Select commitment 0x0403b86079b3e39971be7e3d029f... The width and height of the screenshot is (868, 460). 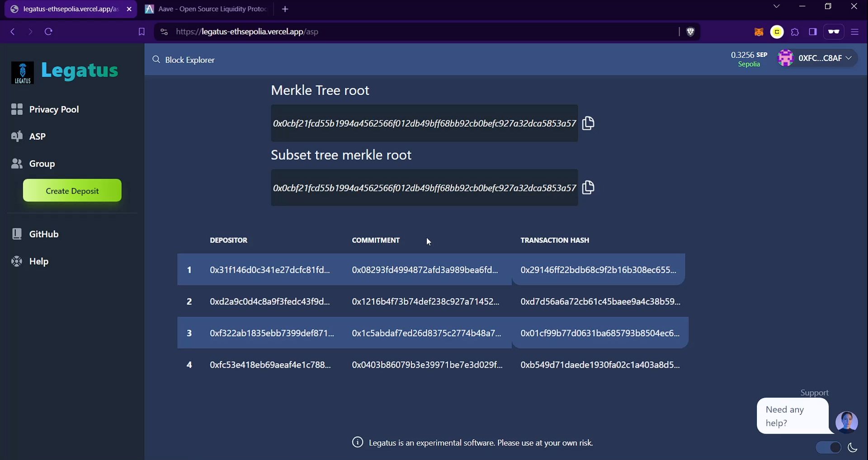(427, 365)
